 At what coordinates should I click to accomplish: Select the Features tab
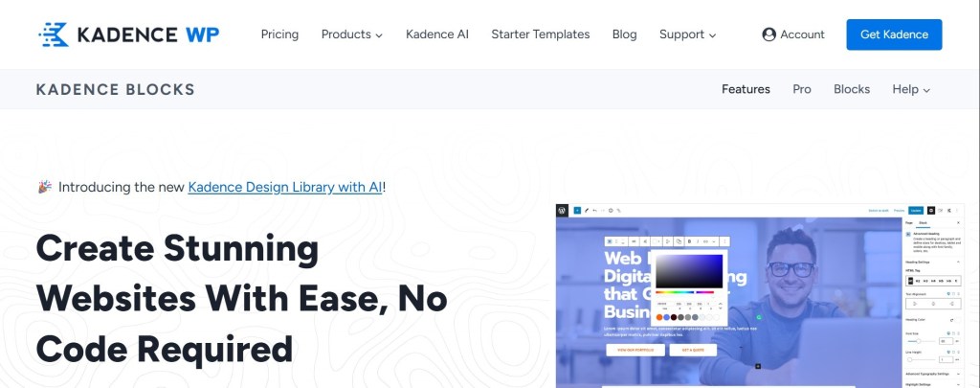[746, 89]
